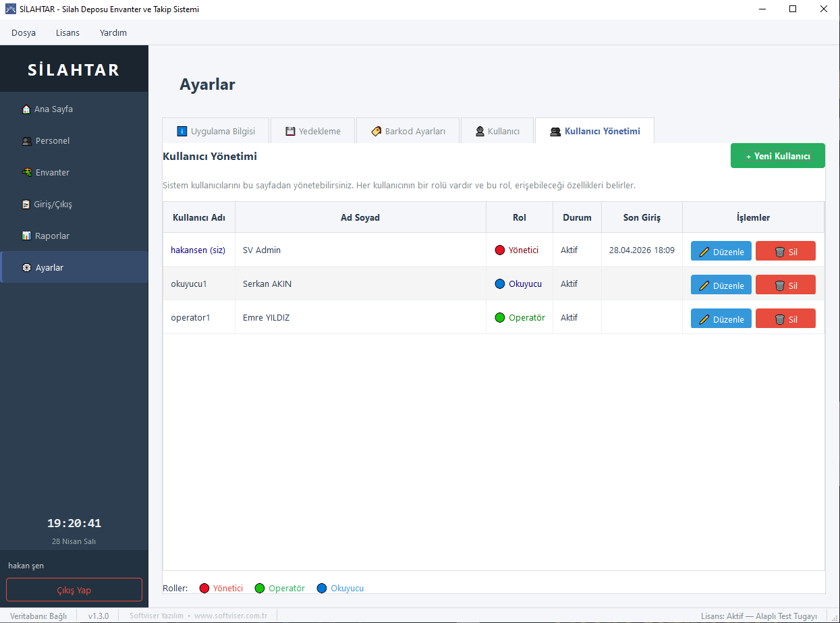Image resolution: width=840 pixels, height=623 pixels.
Task: Open Ana Sayfa from sidebar
Action: click(x=74, y=109)
